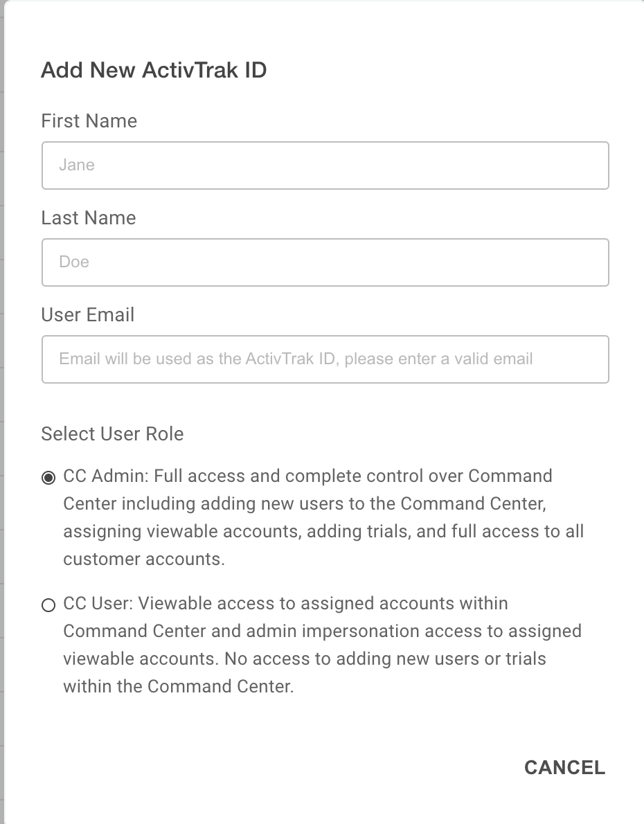This screenshot has width=644, height=824.
Task: Click the Select User Role heading
Action: coord(112,433)
